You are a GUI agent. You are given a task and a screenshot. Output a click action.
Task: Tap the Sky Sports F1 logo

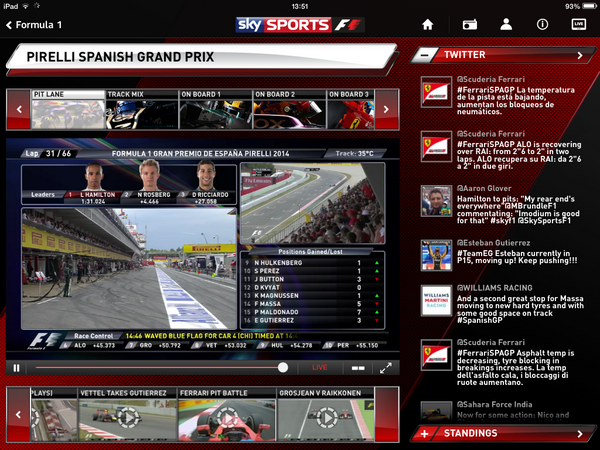[300, 25]
